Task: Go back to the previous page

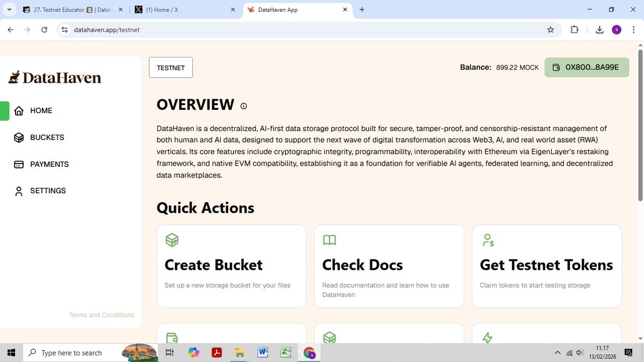Action: coord(10,30)
